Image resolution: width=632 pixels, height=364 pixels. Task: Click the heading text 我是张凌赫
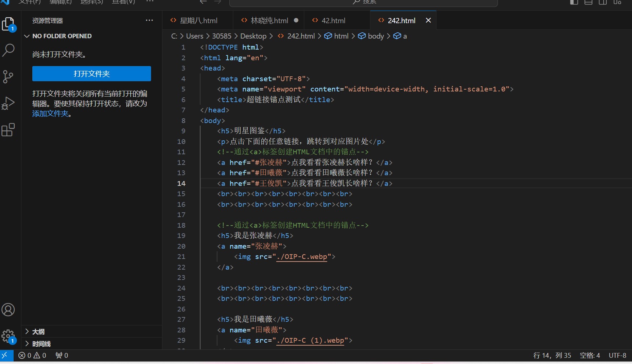click(253, 235)
